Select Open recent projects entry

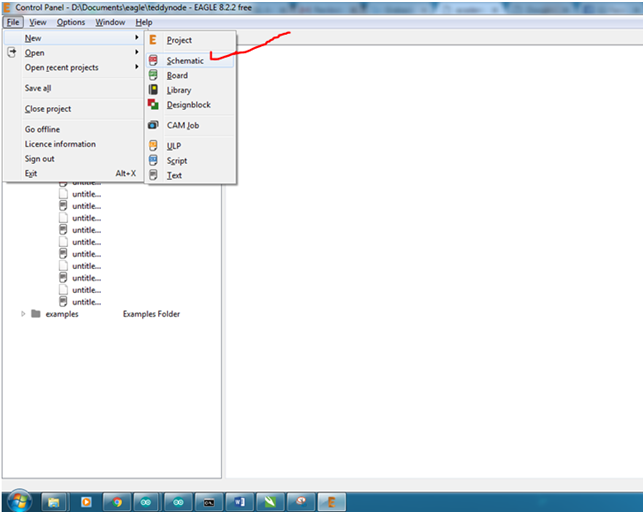pyautogui.click(x=74, y=67)
